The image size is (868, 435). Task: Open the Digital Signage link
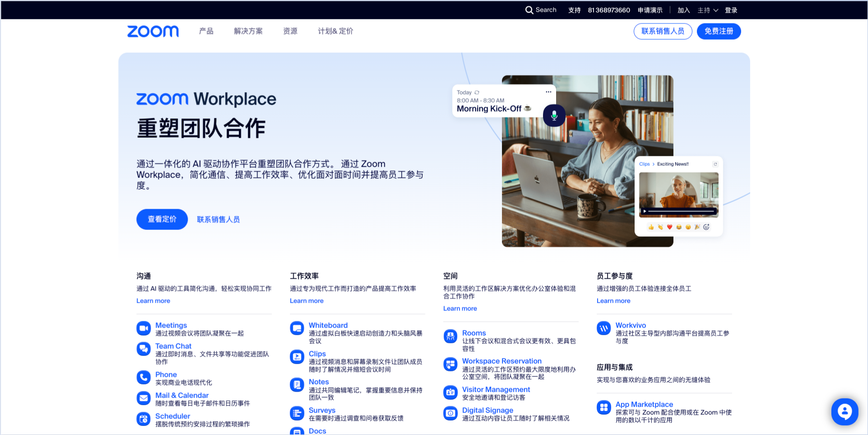coord(487,410)
